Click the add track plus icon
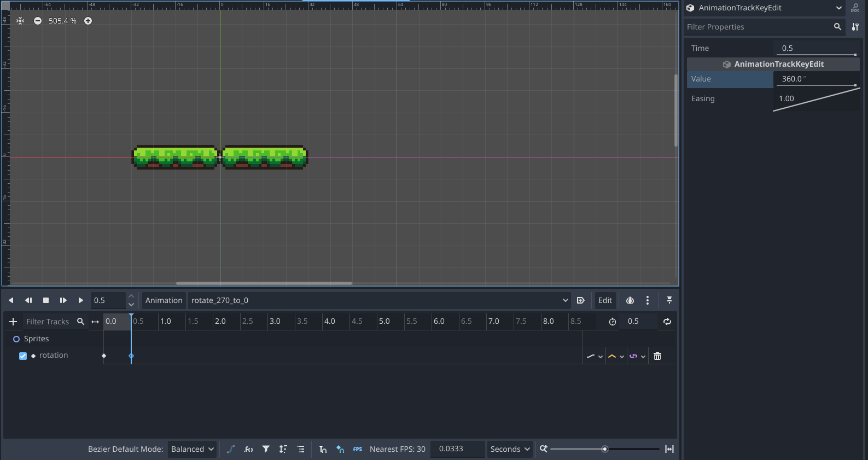Image resolution: width=868 pixels, height=460 pixels. (13, 322)
